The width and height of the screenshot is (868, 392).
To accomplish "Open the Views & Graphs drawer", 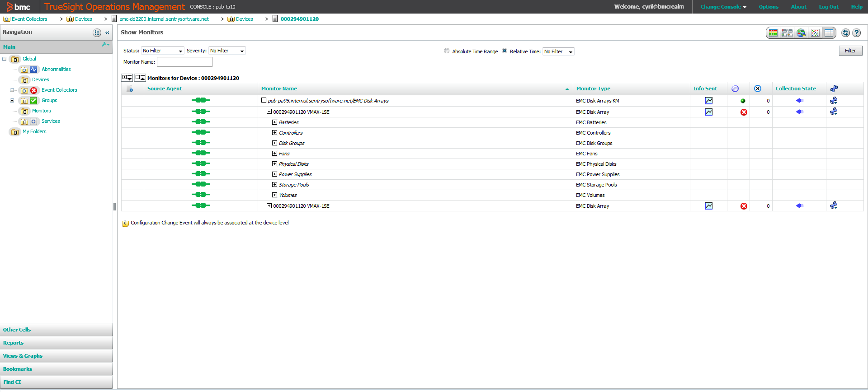I will [x=56, y=356].
